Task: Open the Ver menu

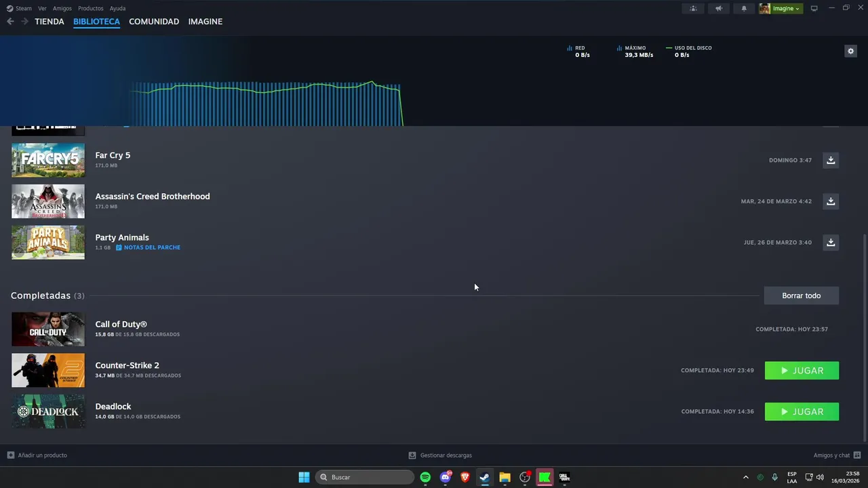Action: pyautogui.click(x=42, y=8)
